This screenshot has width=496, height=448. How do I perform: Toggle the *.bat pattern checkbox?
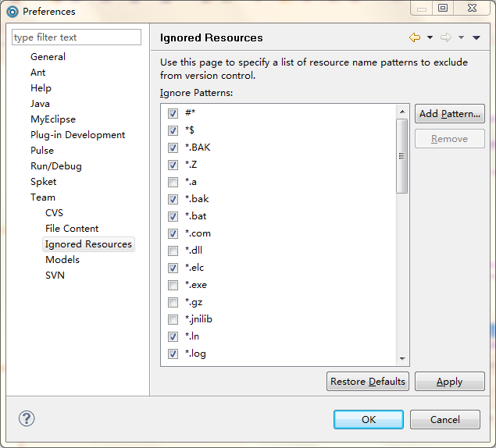tap(173, 216)
